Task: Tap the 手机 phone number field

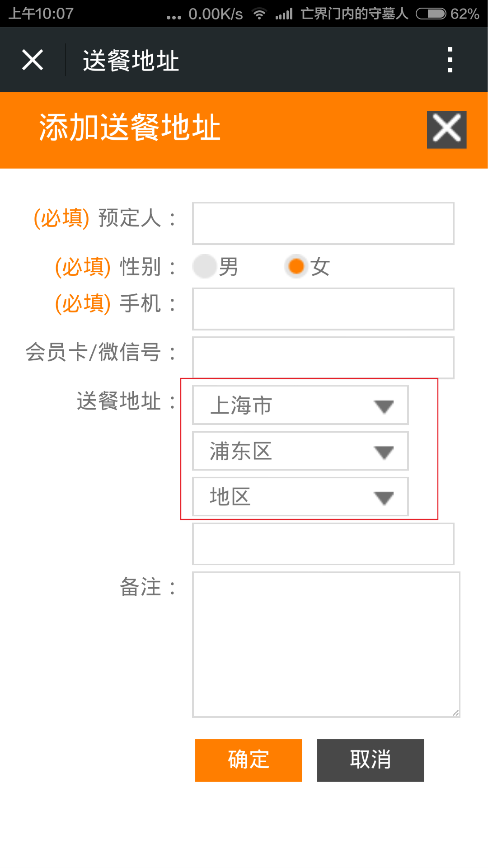Action: [323, 309]
